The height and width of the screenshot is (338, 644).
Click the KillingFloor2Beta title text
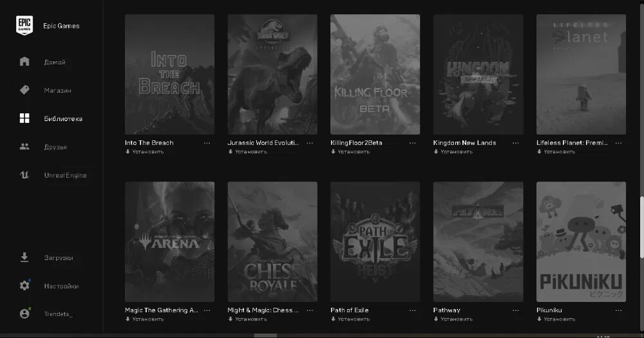[356, 143]
